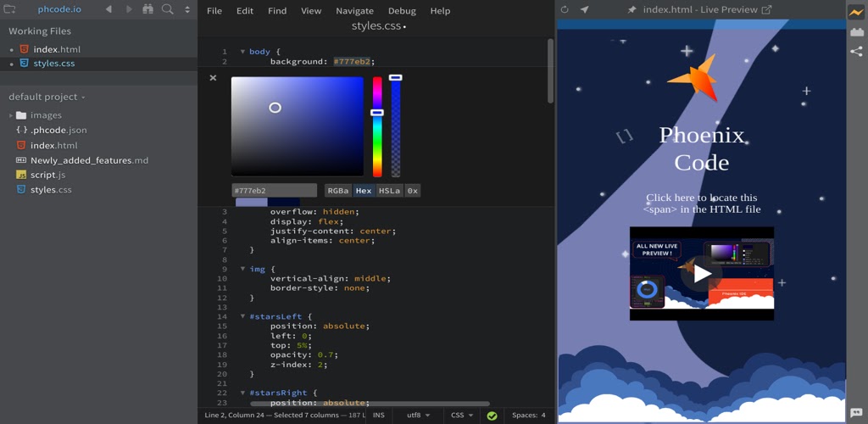Navigate backward with the left arrow
Viewport: 868px width, 424px height.
click(x=108, y=9)
